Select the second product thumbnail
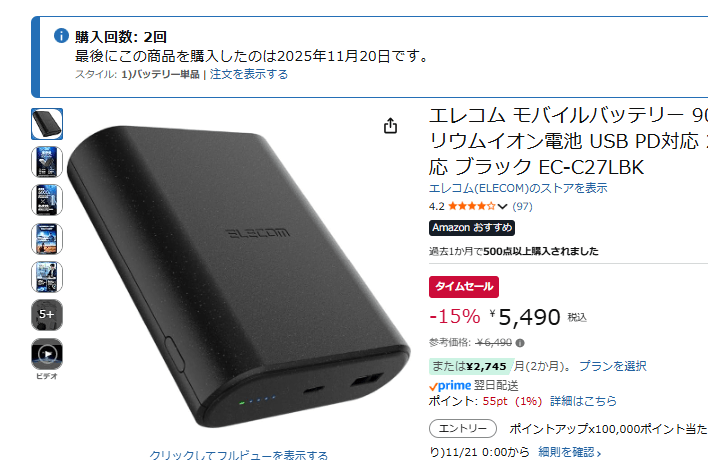Viewport: 708px width, 460px height. 47,162
